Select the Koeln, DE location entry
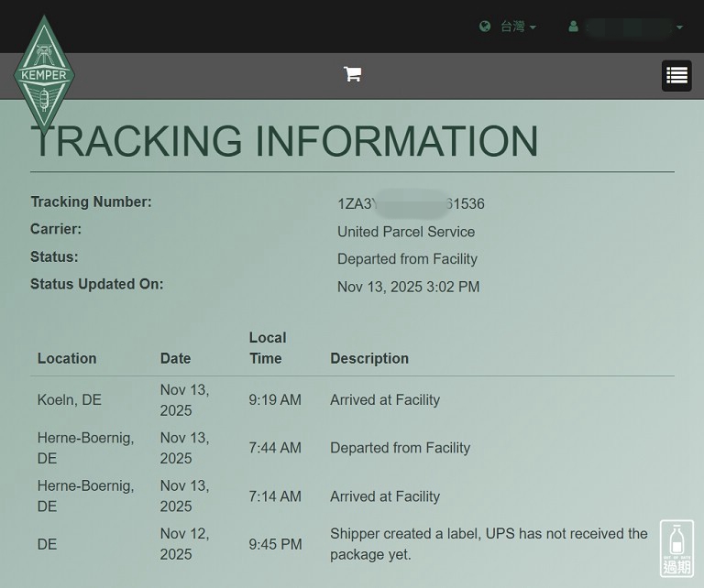 click(x=70, y=400)
